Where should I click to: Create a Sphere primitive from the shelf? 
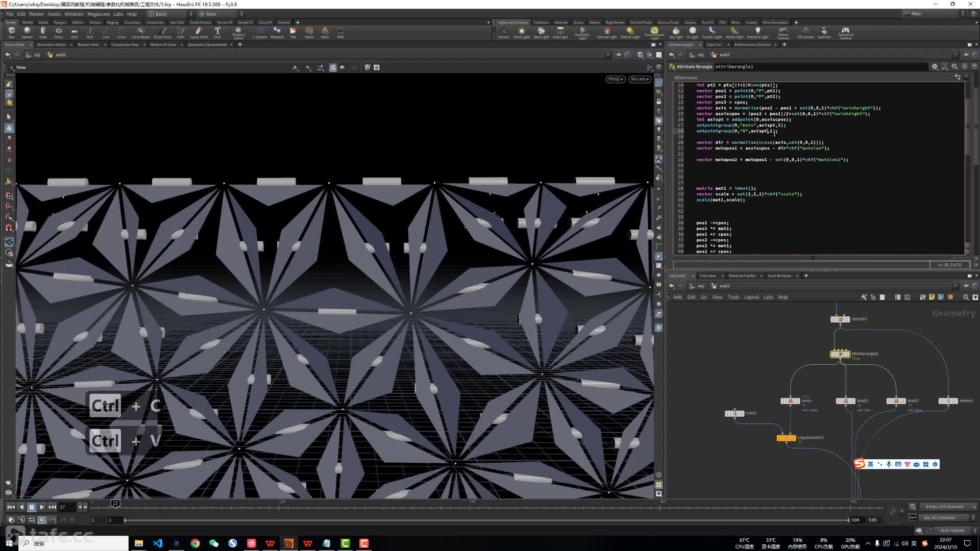pyautogui.click(x=27, y=33)
